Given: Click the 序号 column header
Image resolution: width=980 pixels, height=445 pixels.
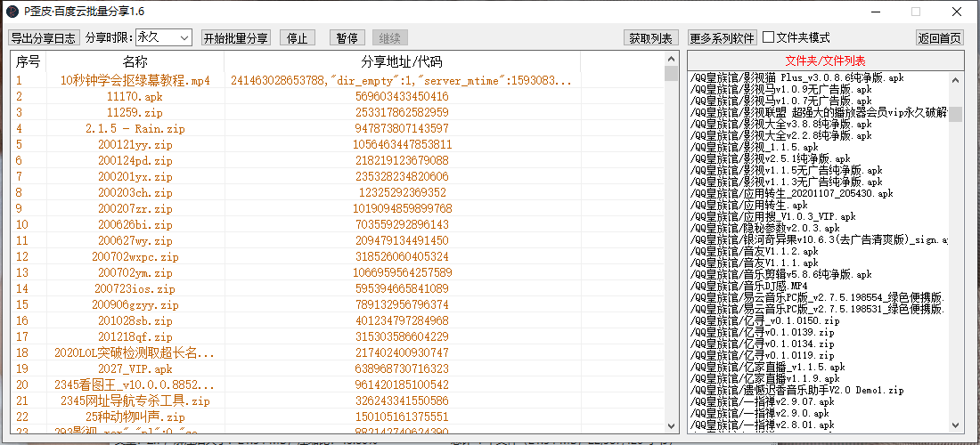Looking at the screenshot, I should point(29,61).
